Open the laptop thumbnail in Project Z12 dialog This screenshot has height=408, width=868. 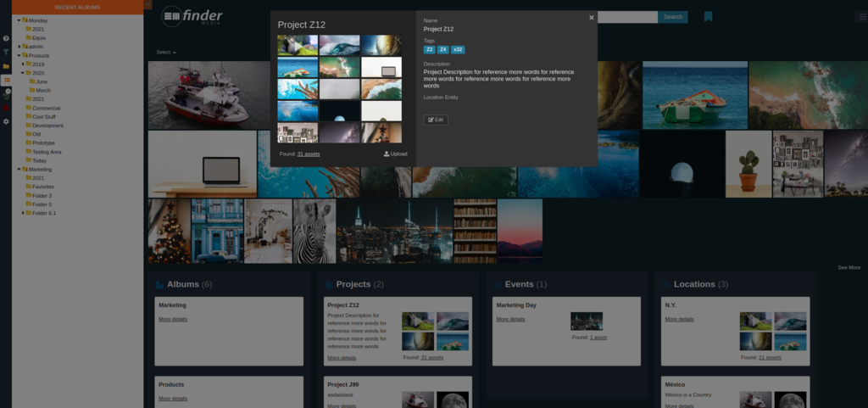(381, 67)
